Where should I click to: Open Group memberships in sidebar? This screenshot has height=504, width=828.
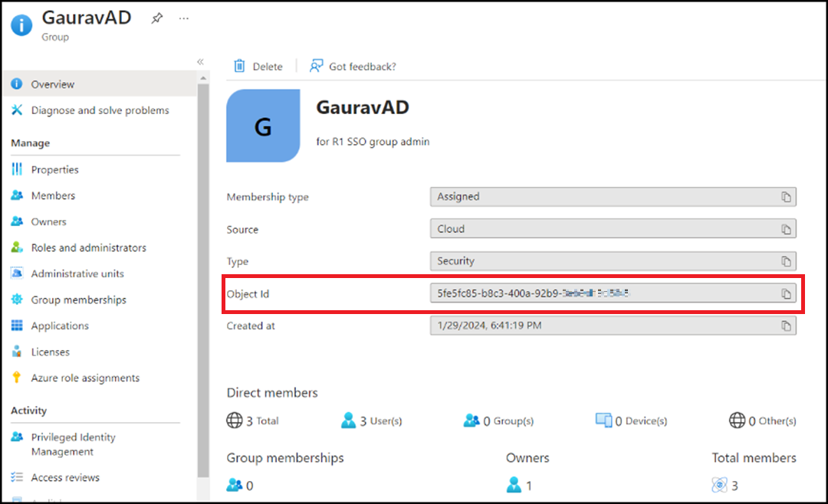tap(78, 299)
